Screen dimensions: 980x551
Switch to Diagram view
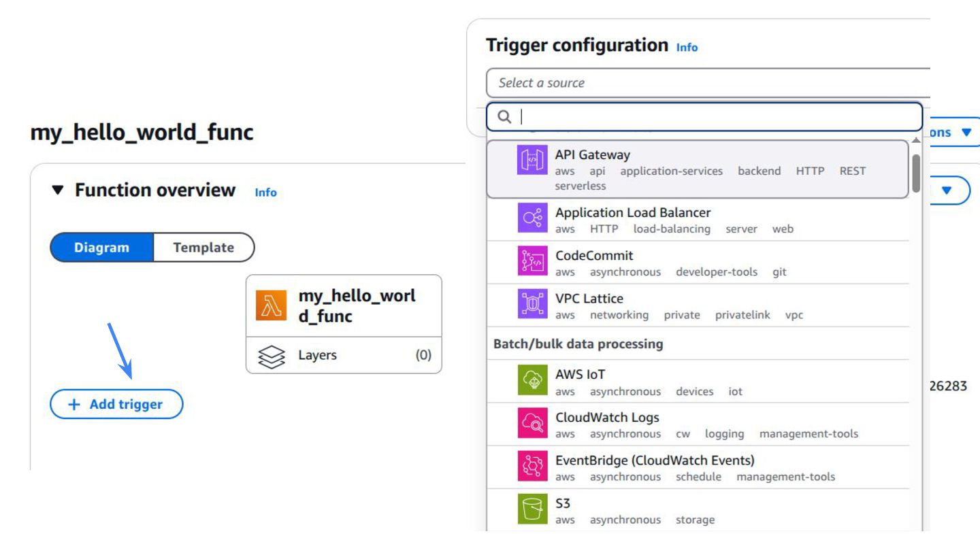101,248
